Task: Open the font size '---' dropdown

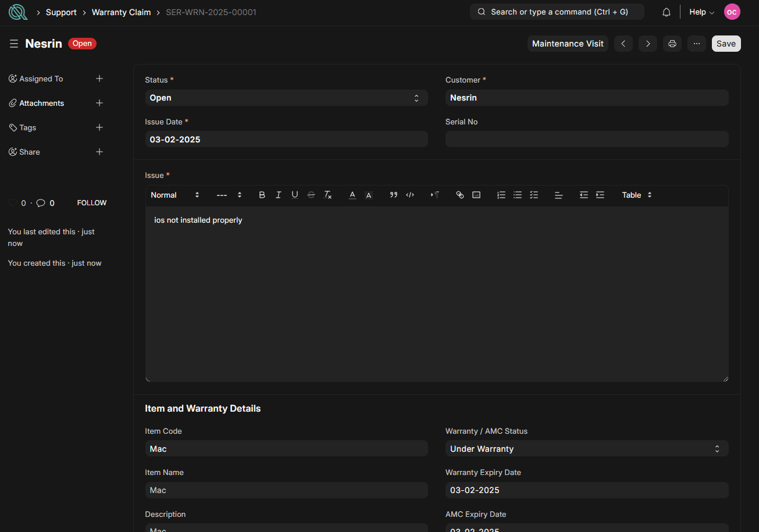Action: click(229, 195)
